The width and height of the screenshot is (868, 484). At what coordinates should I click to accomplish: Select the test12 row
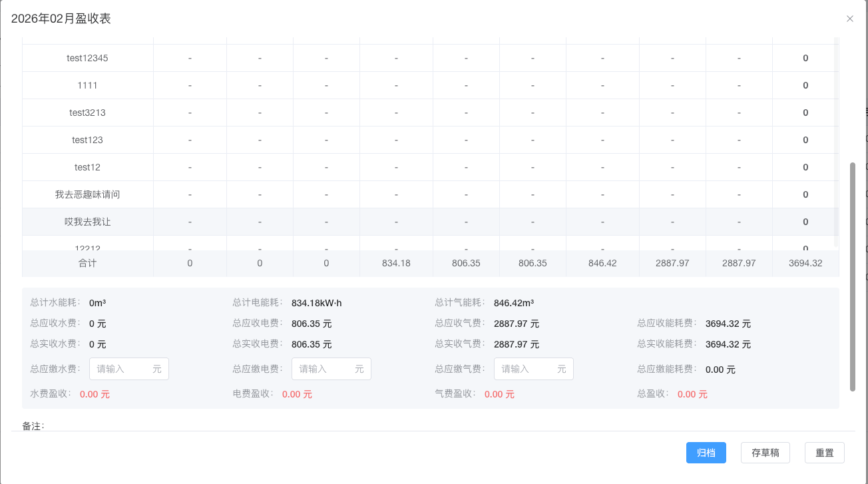pyautogui.click(x=431, y=167)
